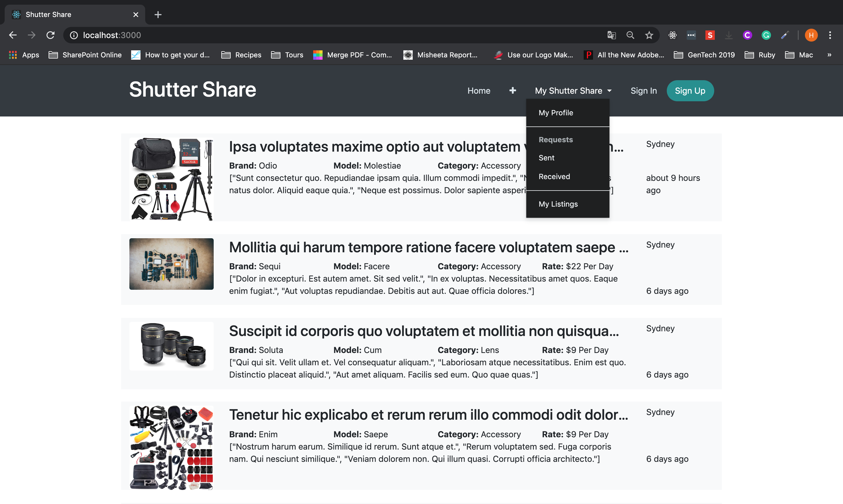Open the Google Translate icon in address bar
Image resolution: width=843 pixels, height=504 pixels.
click(611, 35)
